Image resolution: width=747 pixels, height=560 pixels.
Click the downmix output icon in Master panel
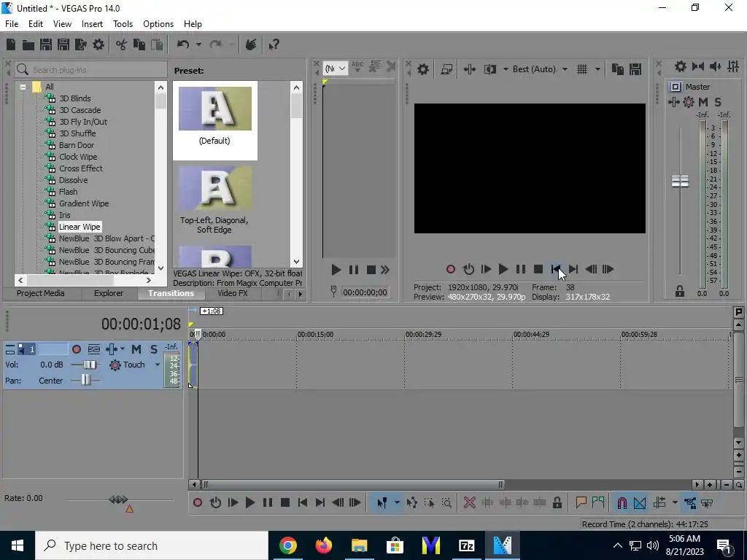coord(698,66)
